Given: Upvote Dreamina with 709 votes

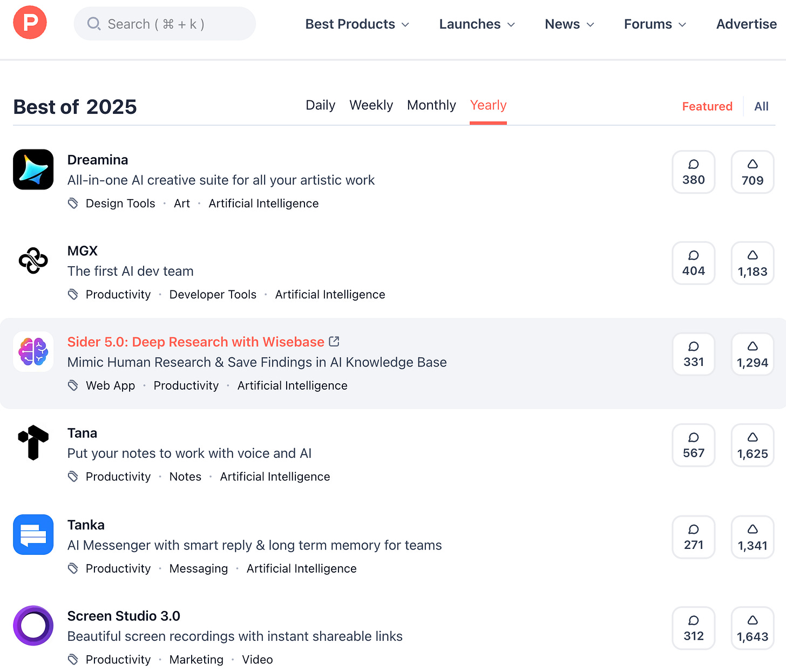Looking at the screenshot, I should click(x=753, y=172).
